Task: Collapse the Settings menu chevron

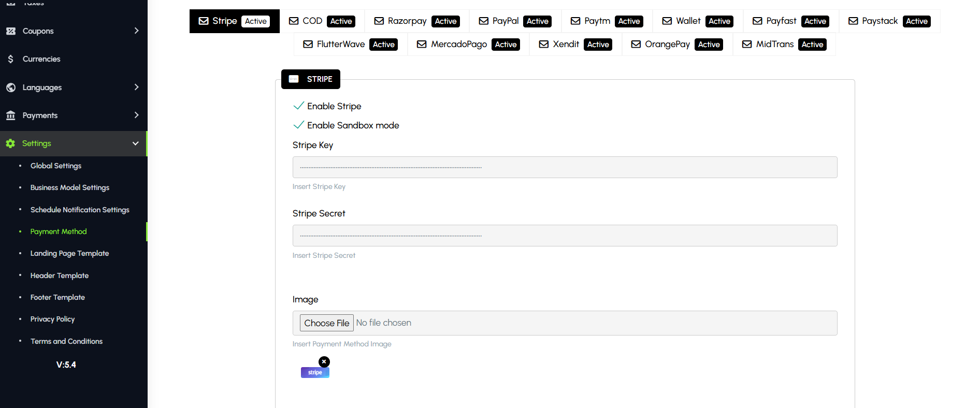Action: coord(136,143)
